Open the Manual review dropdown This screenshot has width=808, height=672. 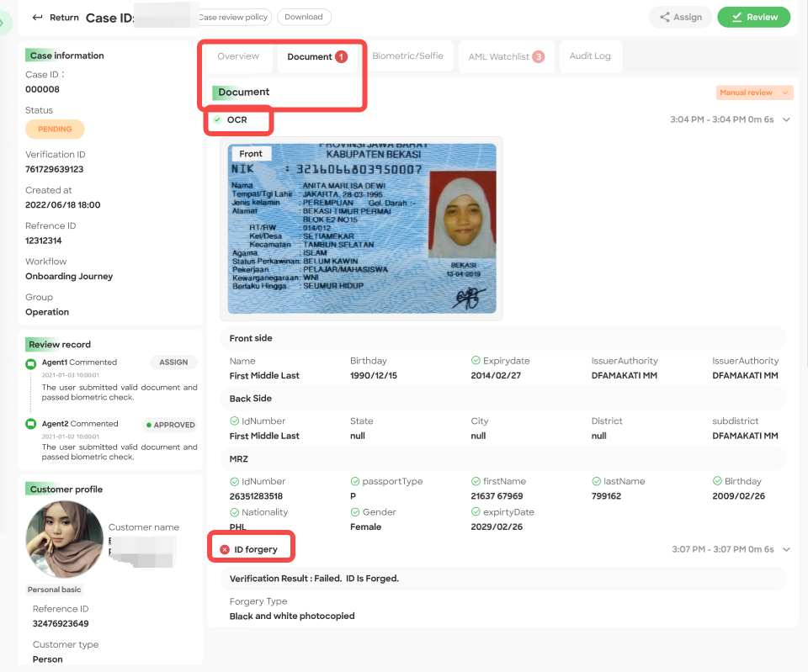point(754,93)
